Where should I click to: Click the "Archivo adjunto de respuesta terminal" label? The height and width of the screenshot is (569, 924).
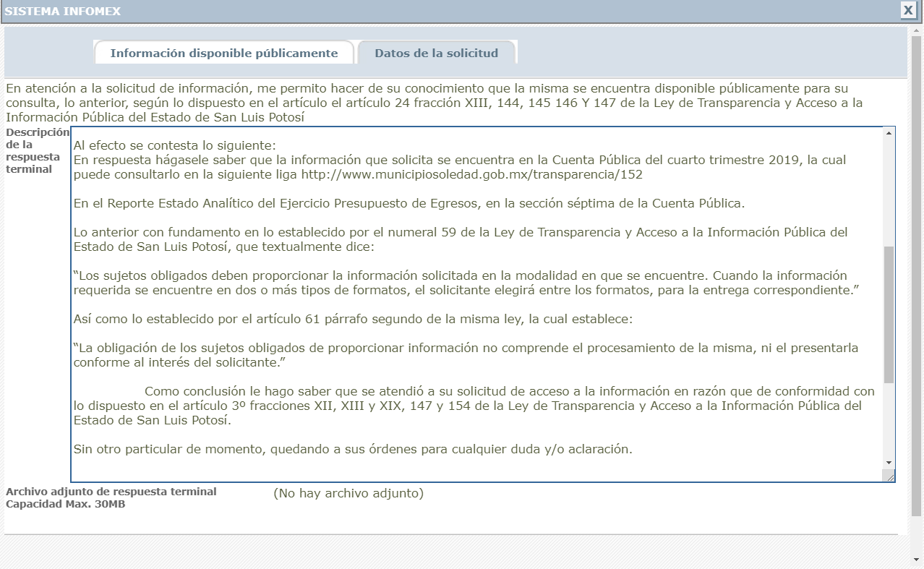click(111, 492)
